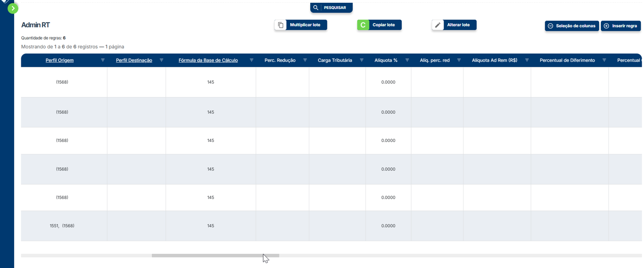Screen dimensions: 644x268
Task: Click the Multiplicar lote button
Action: [x=301, y=25]
